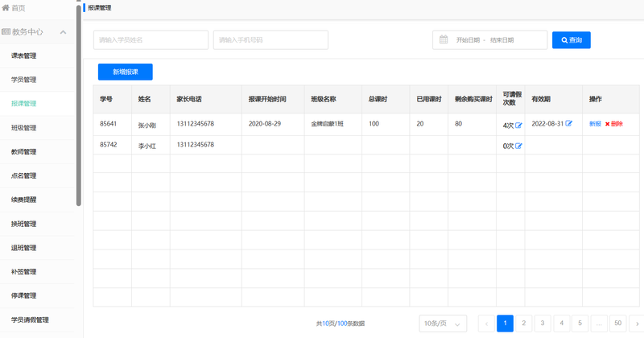The image size is (644, 338).
Task: Click the pagination ellipsis button
Action: pos(599,324)
